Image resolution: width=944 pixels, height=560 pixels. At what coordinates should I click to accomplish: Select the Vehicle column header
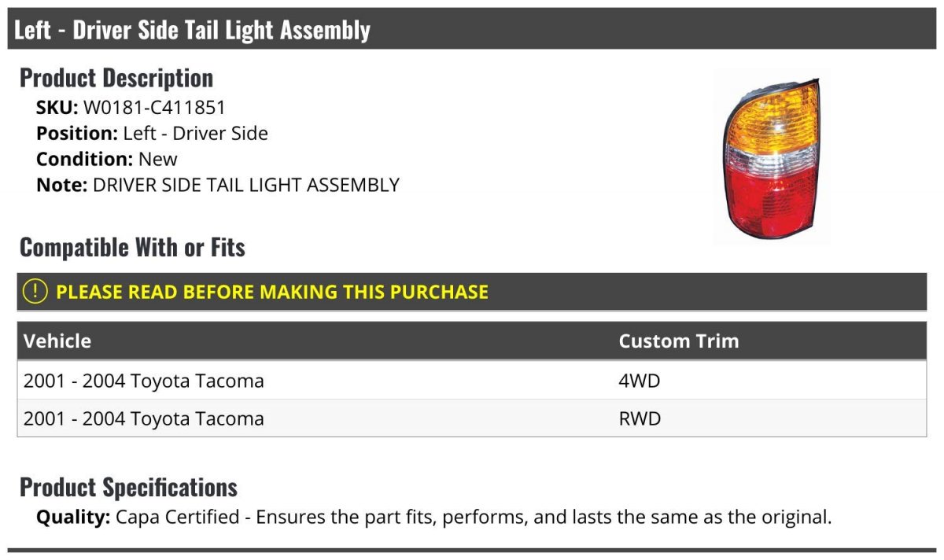57,341
